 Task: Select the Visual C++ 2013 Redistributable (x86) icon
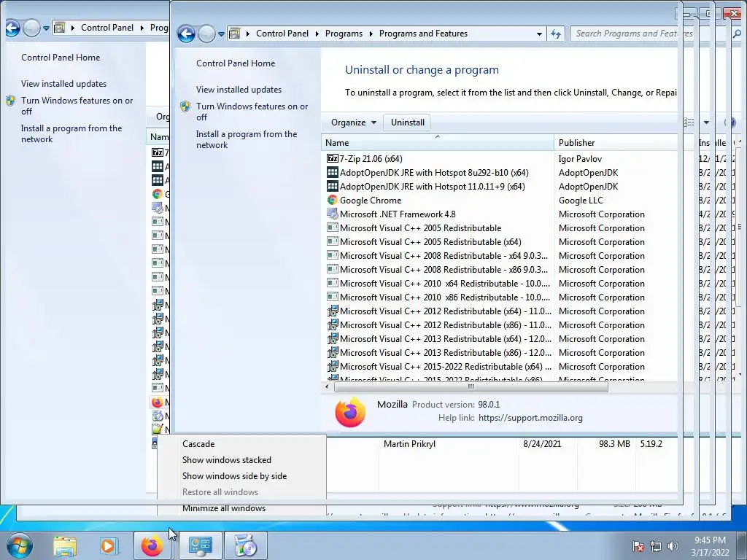tap(332, 352)
